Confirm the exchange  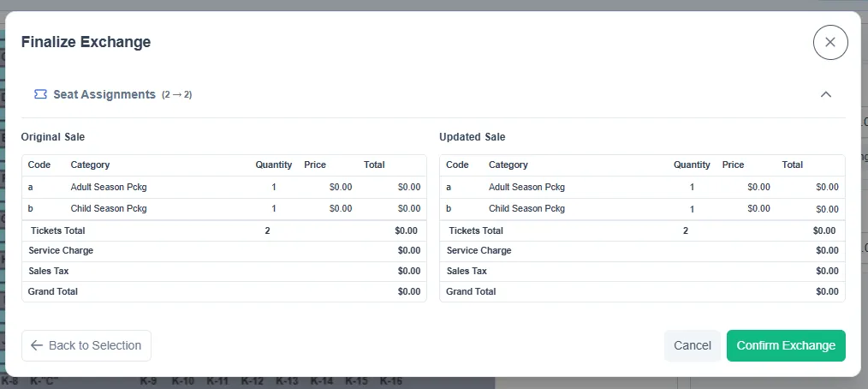786,345
